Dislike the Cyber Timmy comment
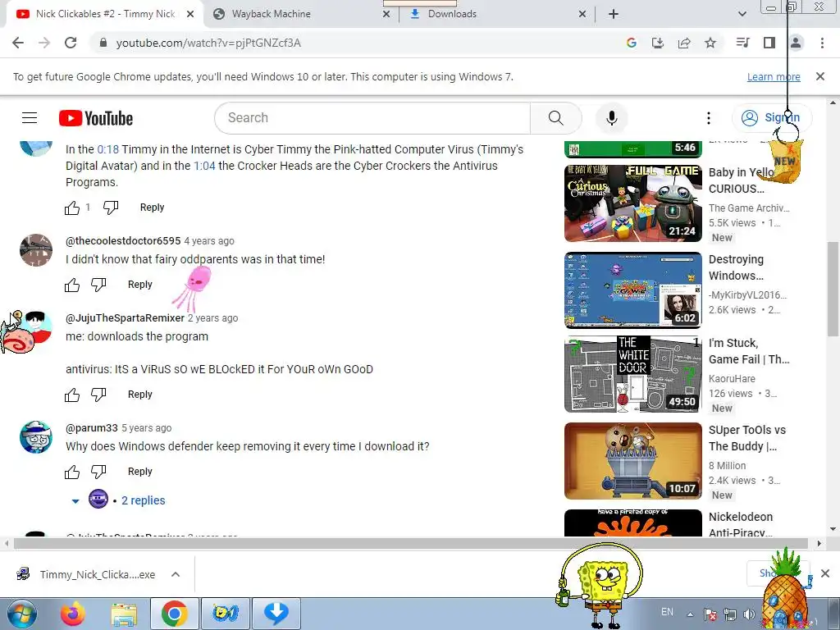 click(x=111, y=208)
